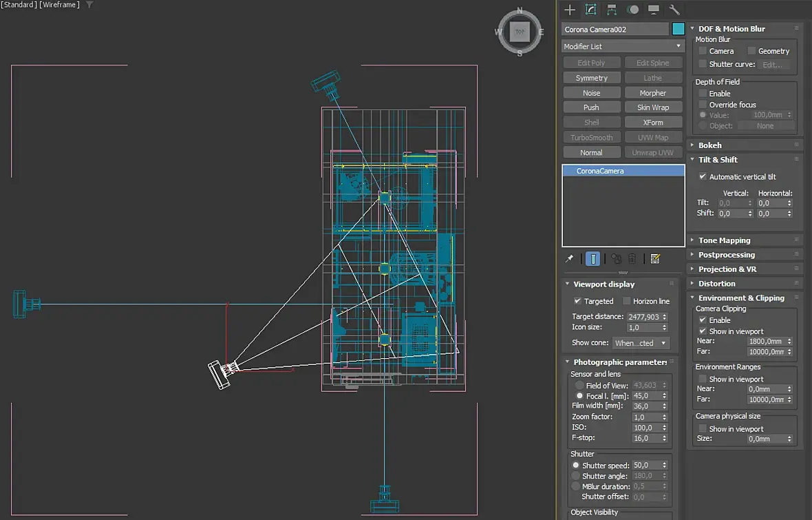Open the Create panel tab
The height and width of the screenshot is (520, 812).
click(570, 10)
